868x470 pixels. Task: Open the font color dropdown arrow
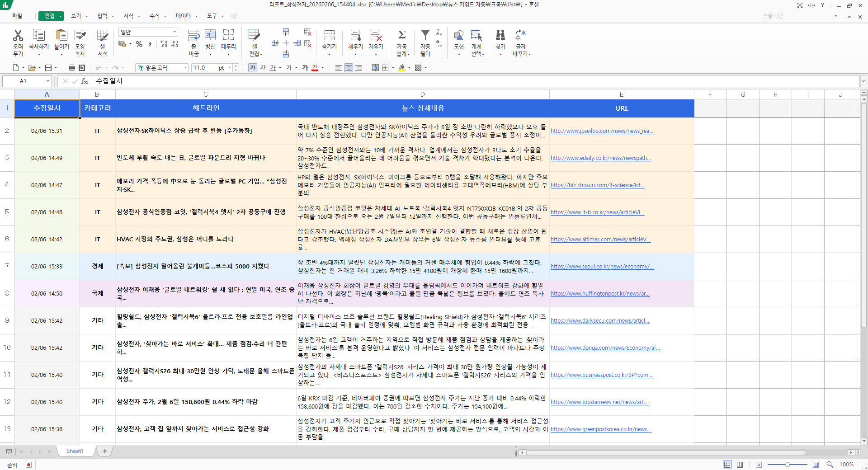(323, 68)
